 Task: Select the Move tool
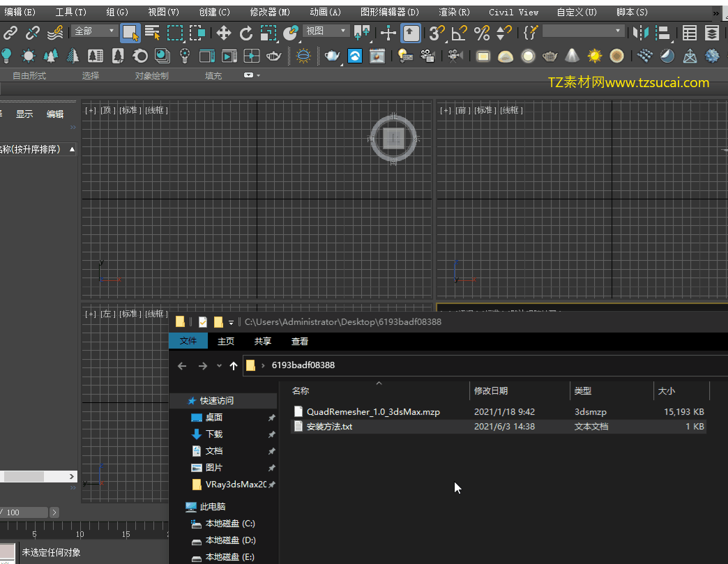224,33
